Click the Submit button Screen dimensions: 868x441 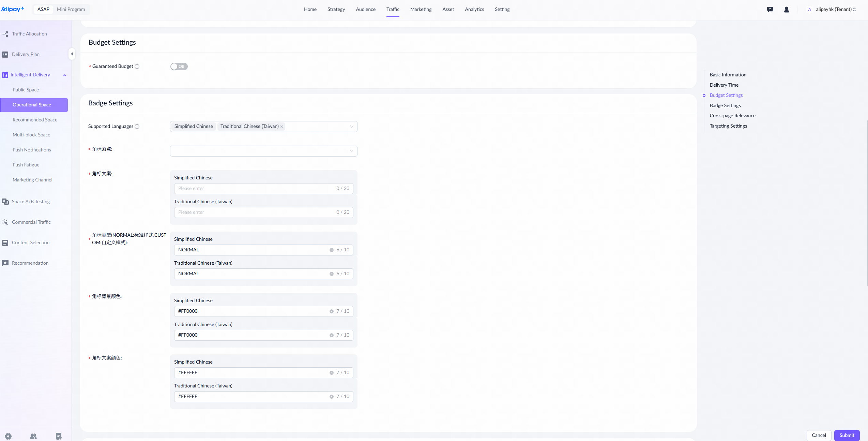click(847, 435)
